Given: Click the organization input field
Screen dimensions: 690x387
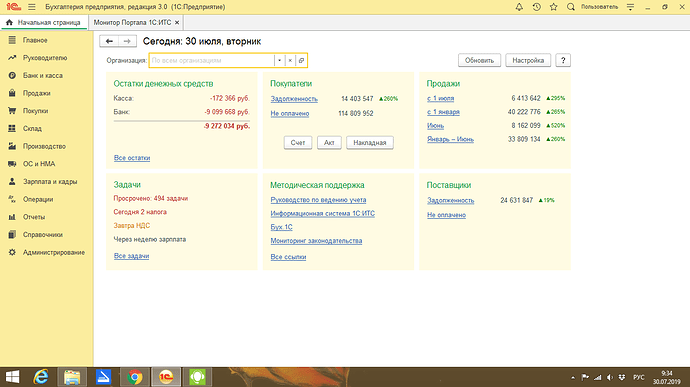Looking at the screenshot, I should tap(212, 60).
